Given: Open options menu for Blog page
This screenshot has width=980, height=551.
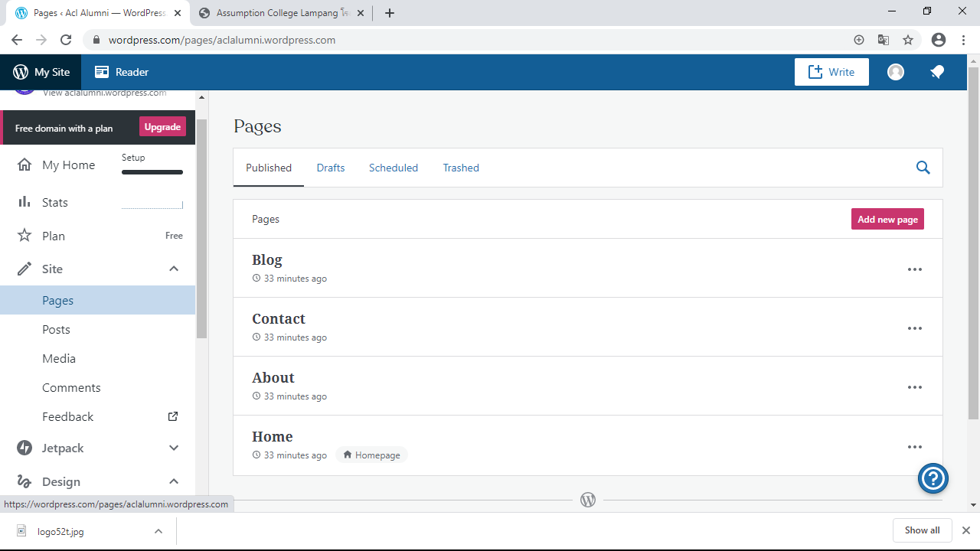Looking at the screenshot, I should [915, 269].
